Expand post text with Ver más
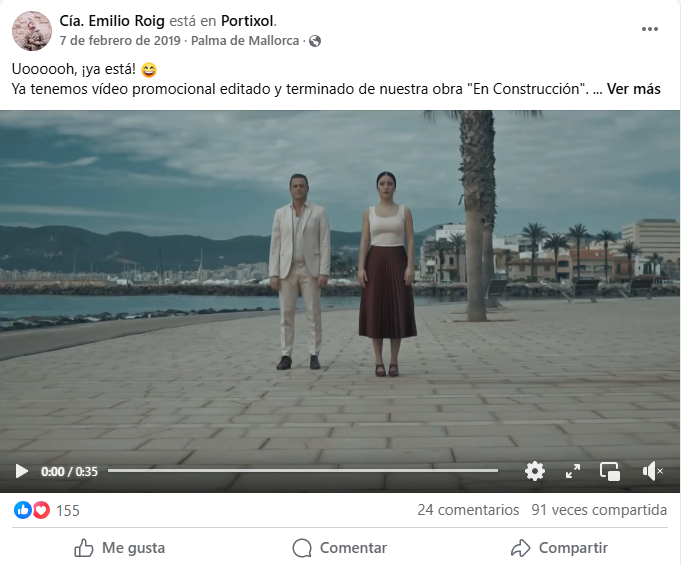This screenshot has width=681, height=565. 634,89
